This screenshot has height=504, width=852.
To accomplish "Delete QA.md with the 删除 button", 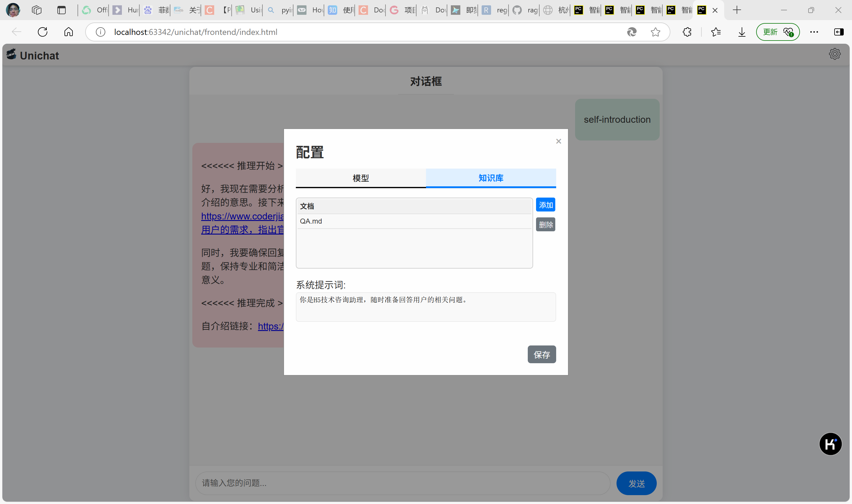I will (545, 224).
